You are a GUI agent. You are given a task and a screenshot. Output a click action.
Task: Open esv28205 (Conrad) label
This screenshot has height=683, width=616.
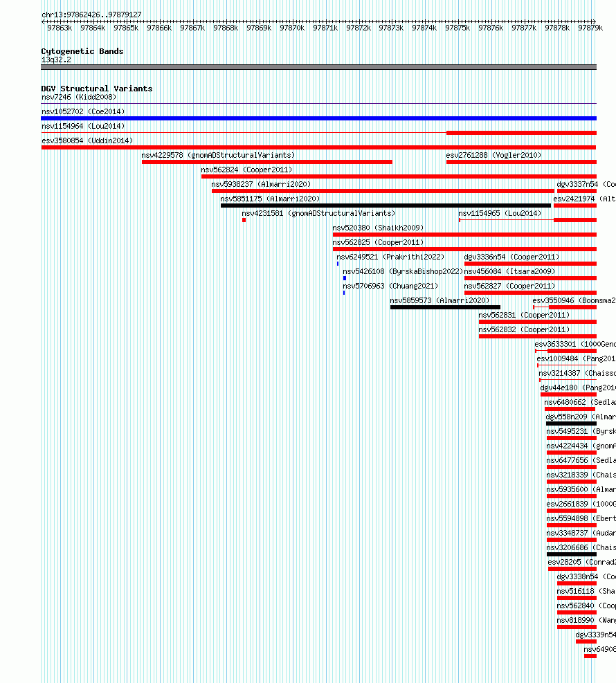[x=582, y=563]
